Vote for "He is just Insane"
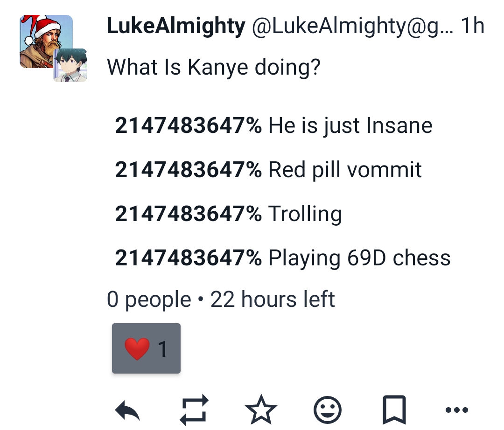The height and width of the screenshot is (430, 504). 350,125
